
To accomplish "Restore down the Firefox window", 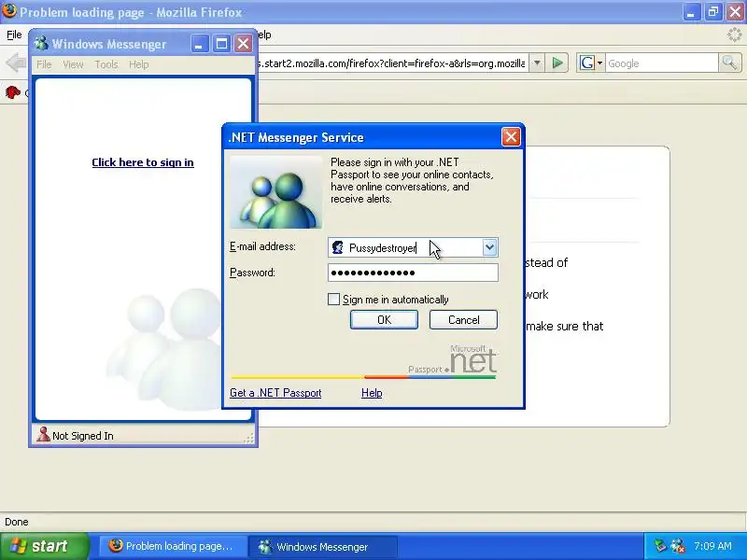I will click(712, 12).
